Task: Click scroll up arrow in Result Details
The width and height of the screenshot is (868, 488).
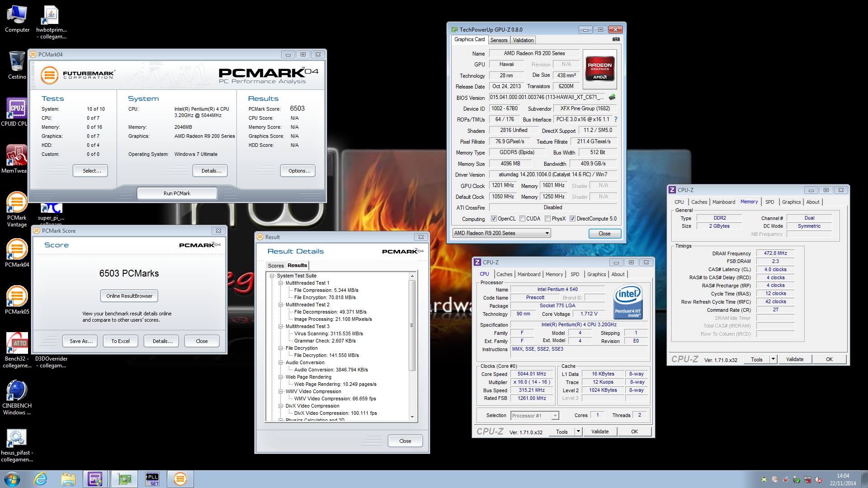Action: (x=412, y=276)
